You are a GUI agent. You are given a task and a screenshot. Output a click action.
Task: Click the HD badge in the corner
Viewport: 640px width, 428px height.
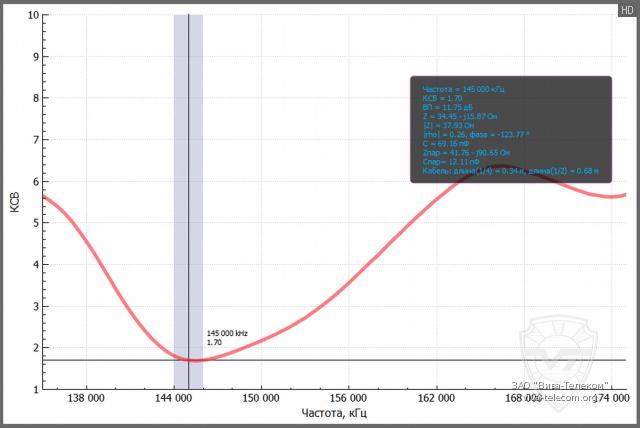[627, 10]
